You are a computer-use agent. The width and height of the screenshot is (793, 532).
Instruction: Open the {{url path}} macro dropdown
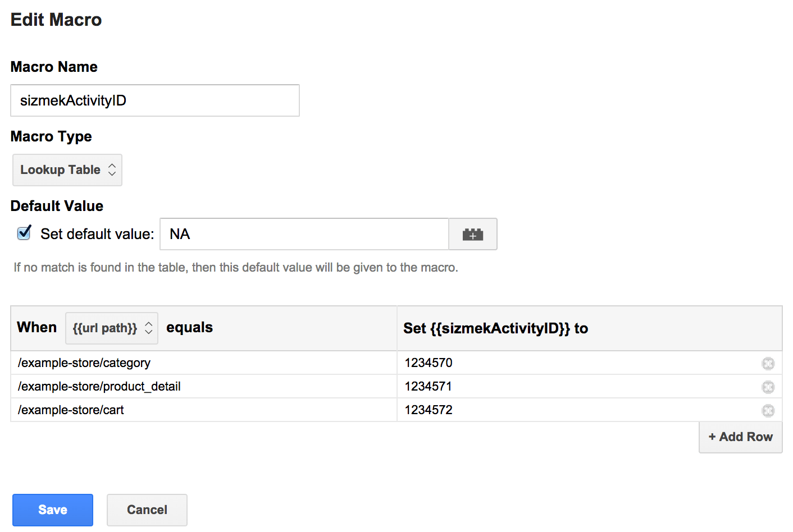112,328
